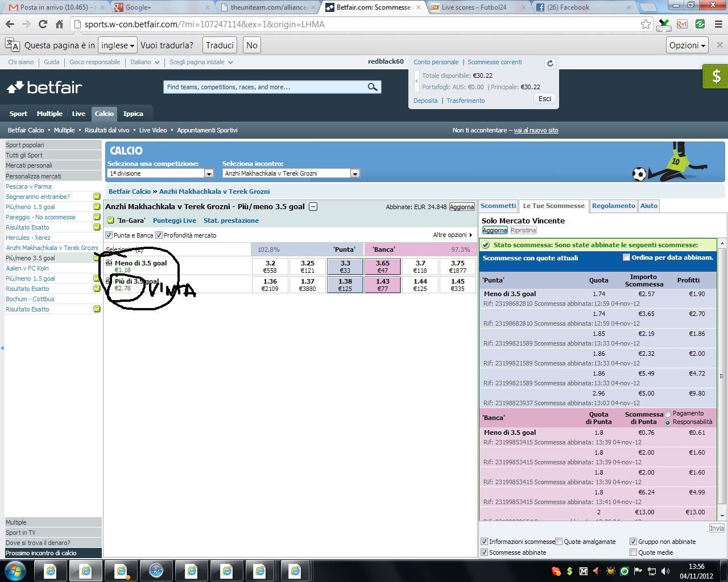The width and height of the screenshot is (728, 582).
Task: Click the 3.3 back price cell
Action: pyautogui.click(x=345, y=267)
